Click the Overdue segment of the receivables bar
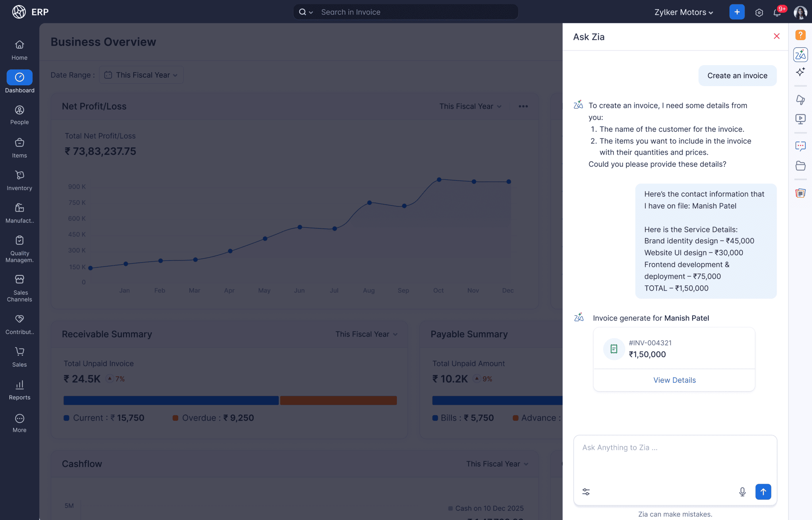 [338, 400]
